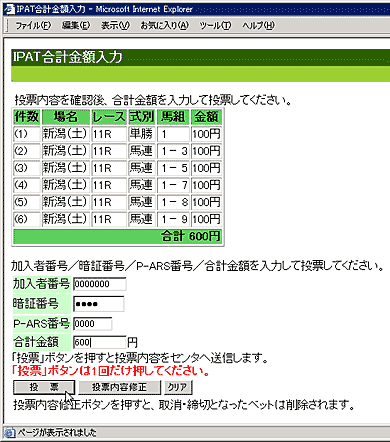Open the ファイル(F) menu
This screenshot has width=390, height=442.
click(33, 25)
